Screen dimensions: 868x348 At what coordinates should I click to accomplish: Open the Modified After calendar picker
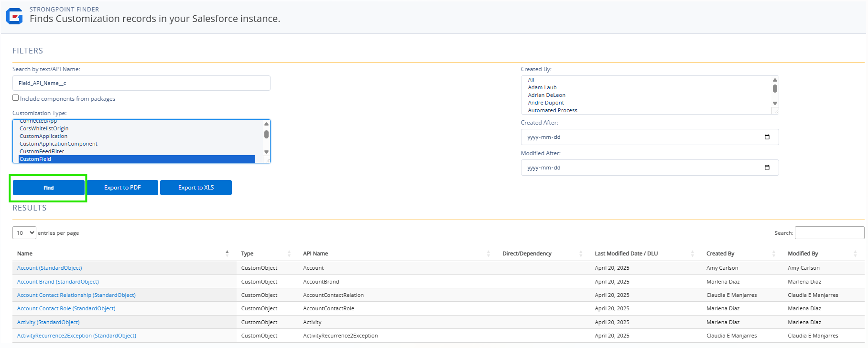coord(767,168)
